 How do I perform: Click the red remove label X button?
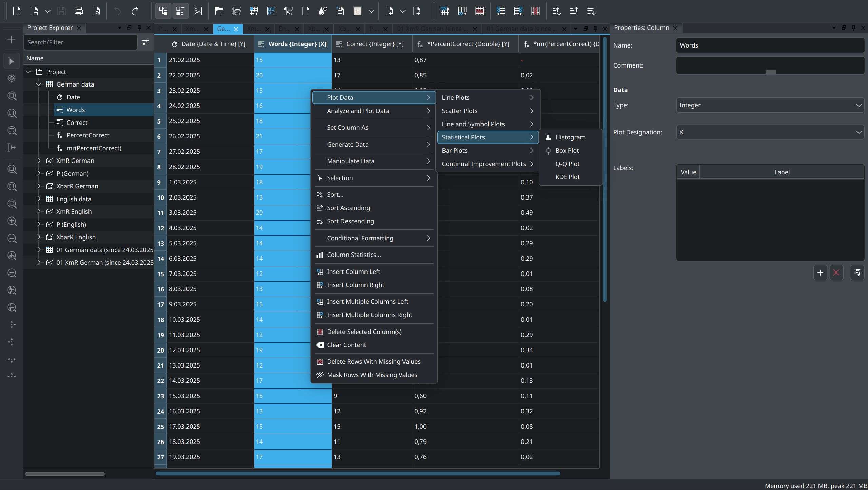point(836,272)
